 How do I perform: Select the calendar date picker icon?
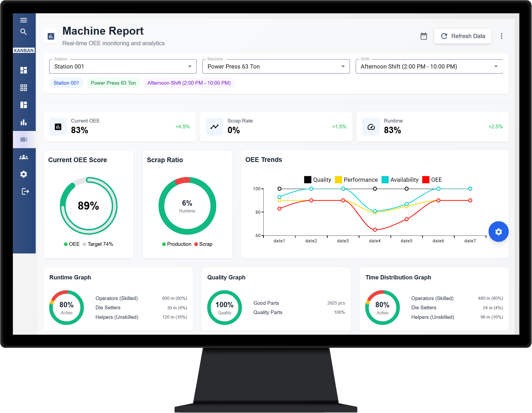(x=423, y=36)
